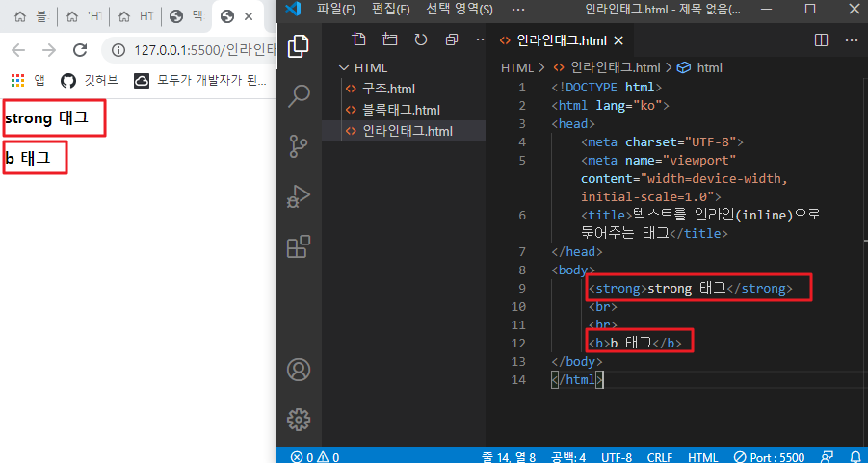
Task: Collapse all folders in the explorer
Action: click(x=452, y=39)
